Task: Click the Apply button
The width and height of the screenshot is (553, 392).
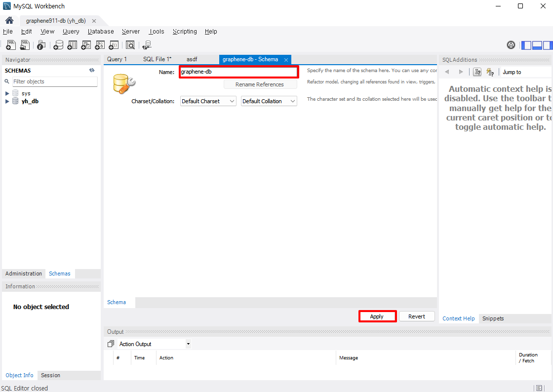Action: [x=377, y=316]
